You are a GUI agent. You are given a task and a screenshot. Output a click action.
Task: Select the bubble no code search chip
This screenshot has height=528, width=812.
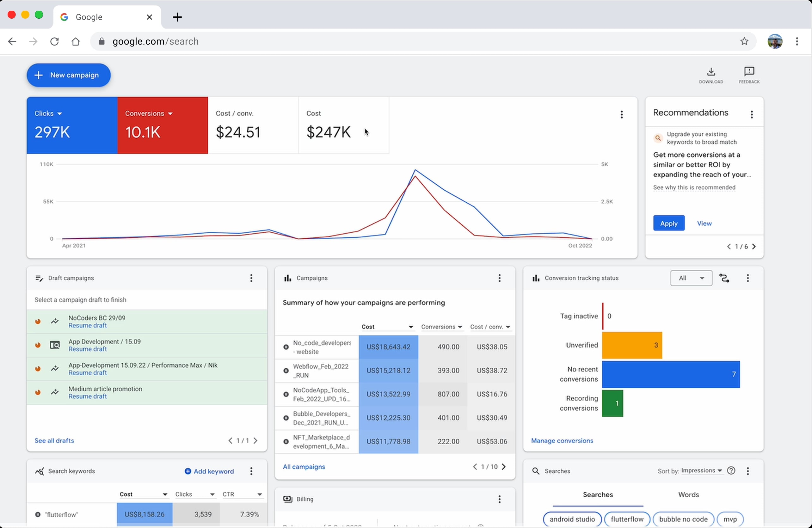pyautogui.click(x=683, y=519)
